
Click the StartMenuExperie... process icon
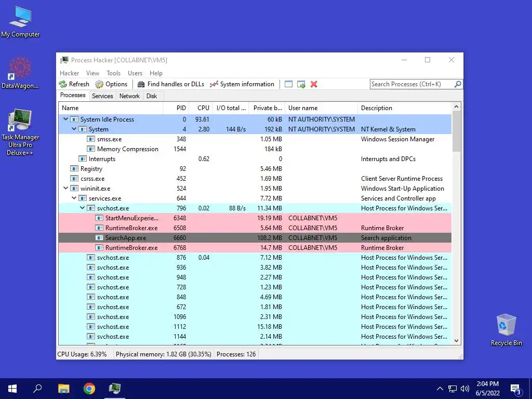coord(99,218)
